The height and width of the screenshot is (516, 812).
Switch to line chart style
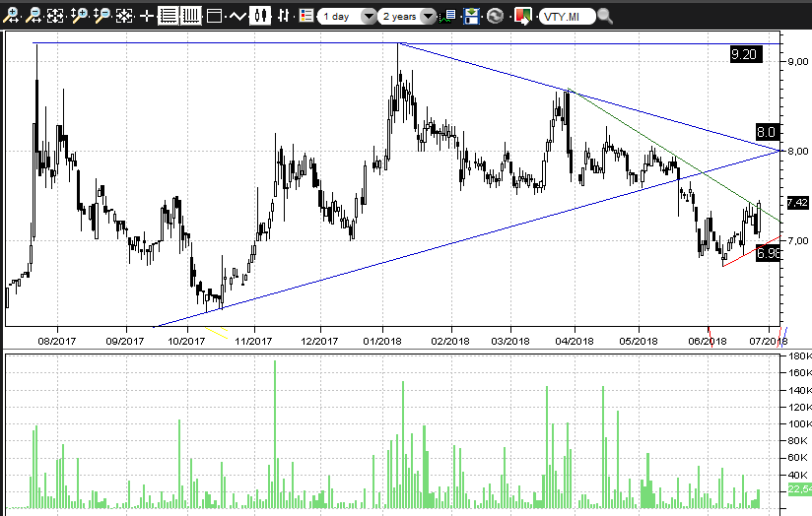(237, 16)
